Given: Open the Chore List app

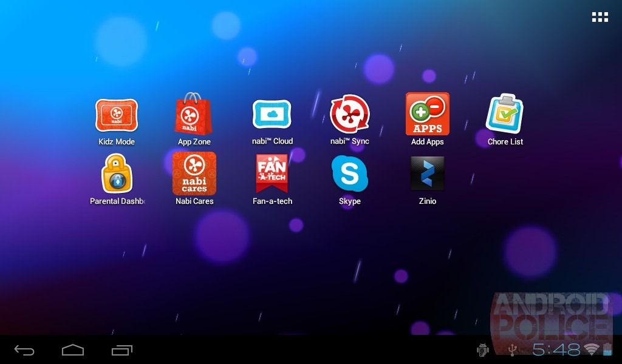Looking at the screenshot, I should [505, 114].
